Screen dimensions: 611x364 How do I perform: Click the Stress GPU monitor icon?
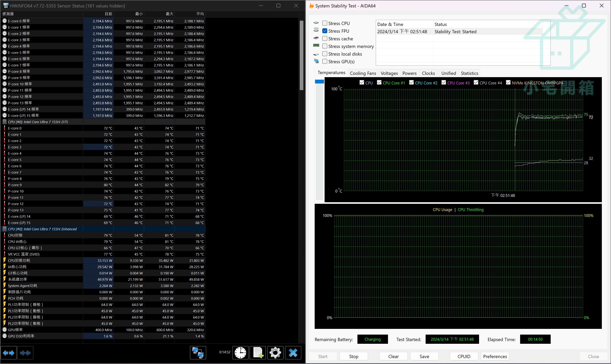click(316, 61)
